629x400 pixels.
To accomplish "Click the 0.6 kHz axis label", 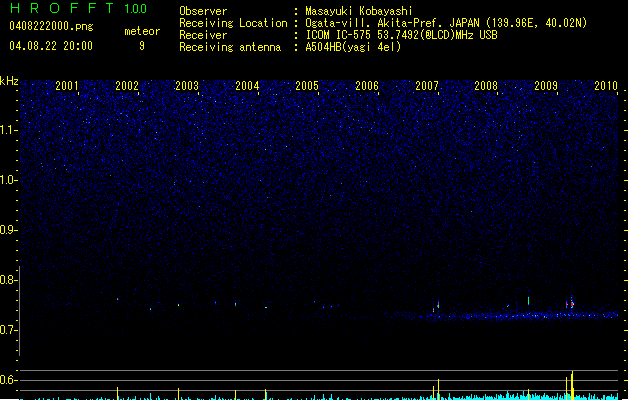I will 9,380.
